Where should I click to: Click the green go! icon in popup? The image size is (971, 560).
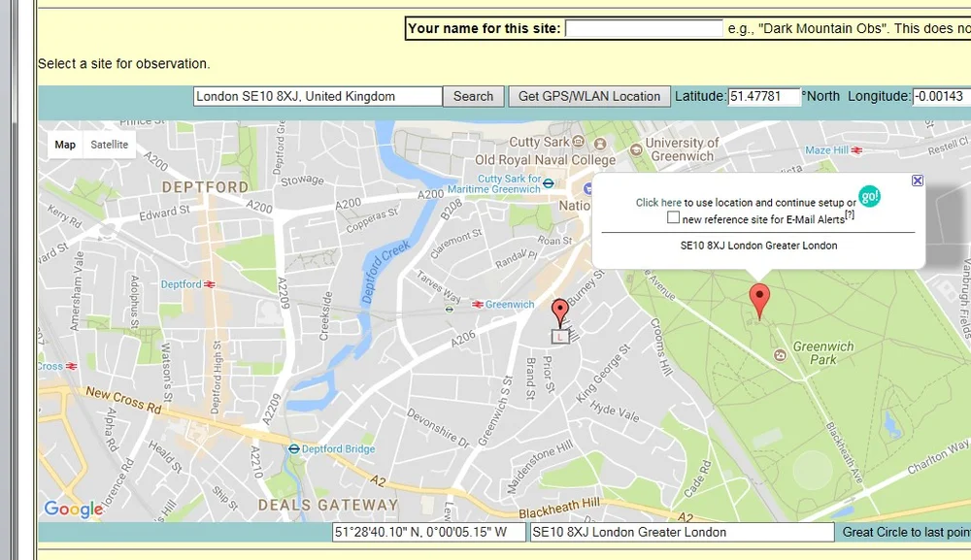869,197
